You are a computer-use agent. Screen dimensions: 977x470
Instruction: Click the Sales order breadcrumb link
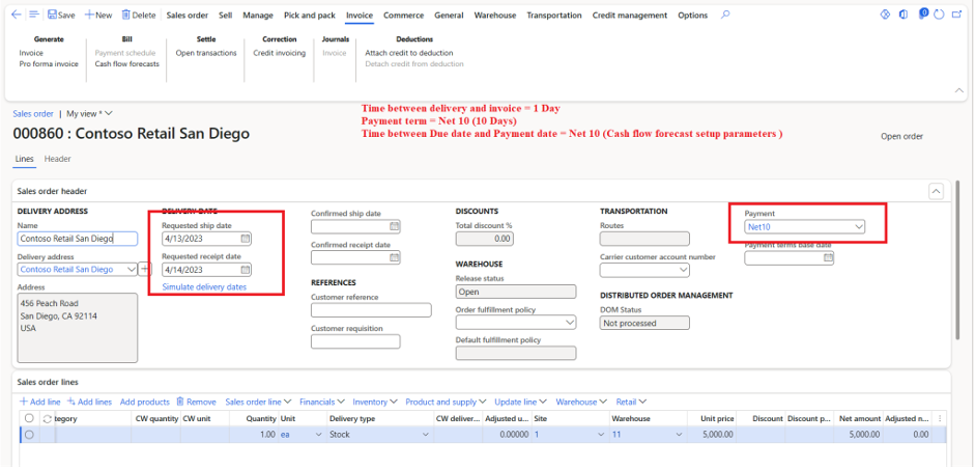(x=33, y=113)
